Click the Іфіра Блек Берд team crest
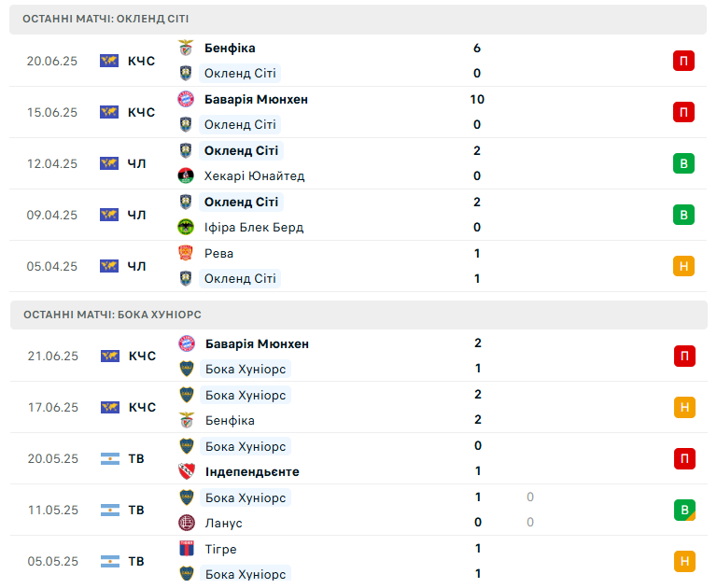717x588 pixels. click(186, 227)
